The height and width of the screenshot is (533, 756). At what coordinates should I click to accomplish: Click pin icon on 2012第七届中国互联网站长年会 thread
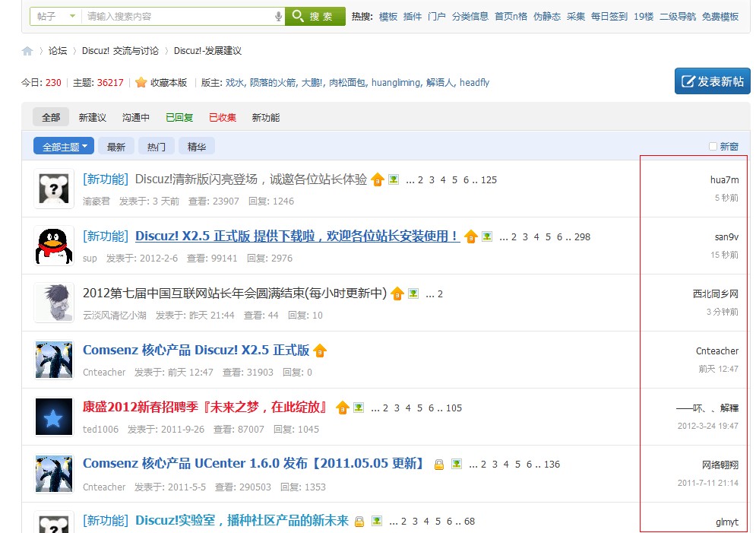point(397,293)
